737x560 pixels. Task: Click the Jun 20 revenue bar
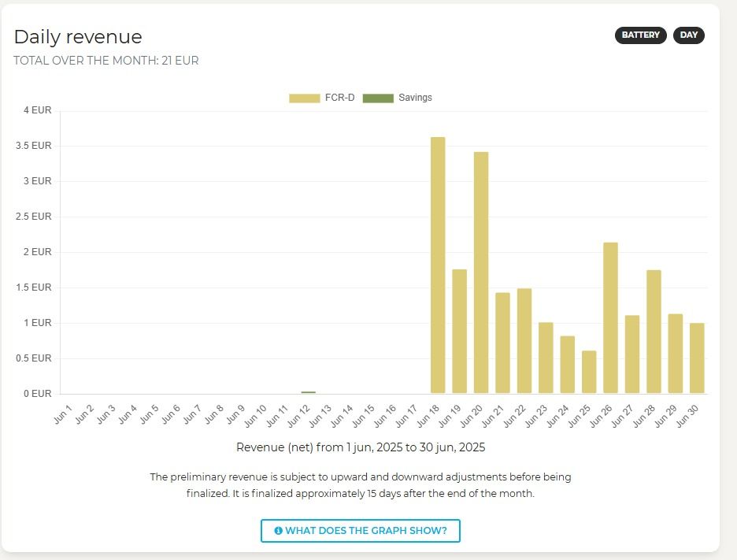pos(481,273)
